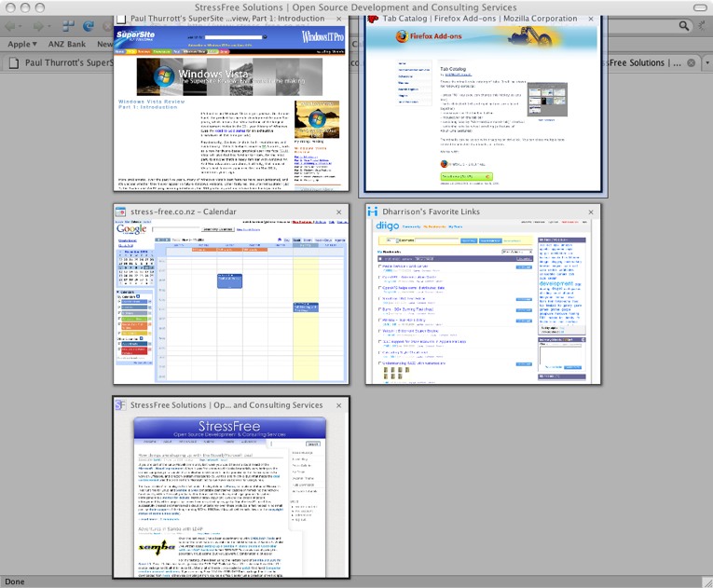The image size is (713, 588).
Task: Click the 'Done' status bar text
Action: pos(15,581)
